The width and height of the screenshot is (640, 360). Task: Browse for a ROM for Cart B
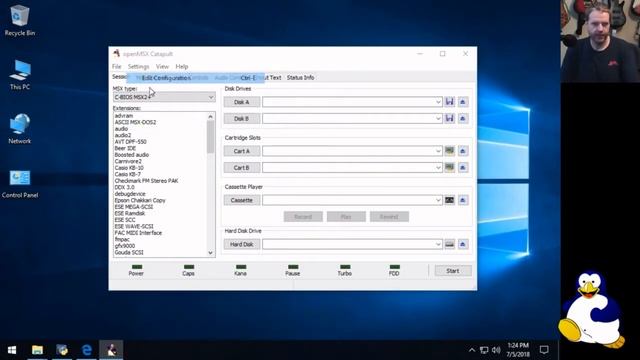[x=449, y=167]
